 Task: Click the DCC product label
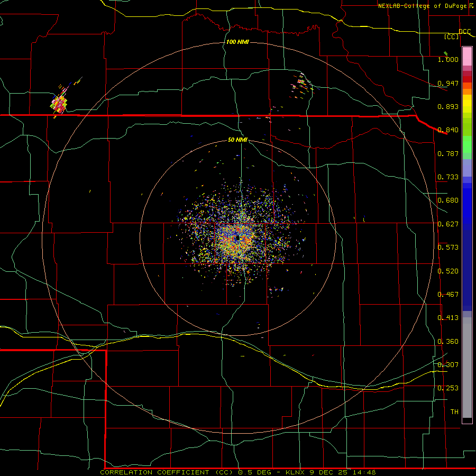[x=464, y=32]
